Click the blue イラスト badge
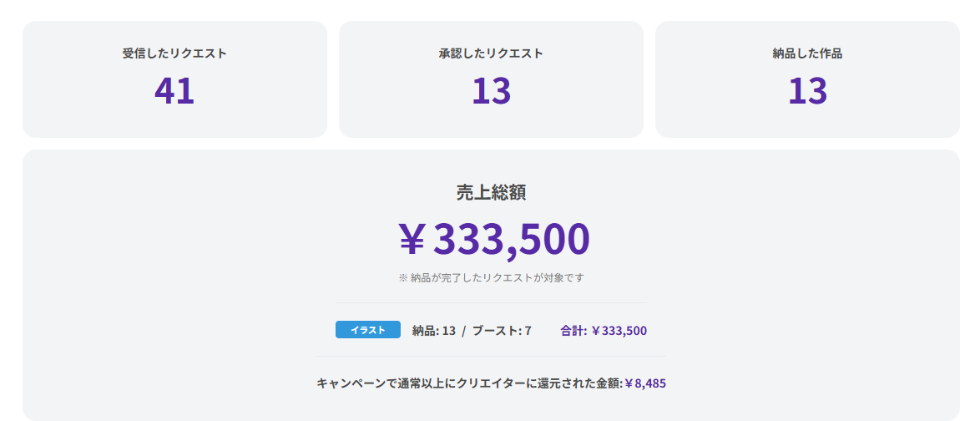Image resolution: width=980 pixels, height=421 pixels. click(368, 330)
